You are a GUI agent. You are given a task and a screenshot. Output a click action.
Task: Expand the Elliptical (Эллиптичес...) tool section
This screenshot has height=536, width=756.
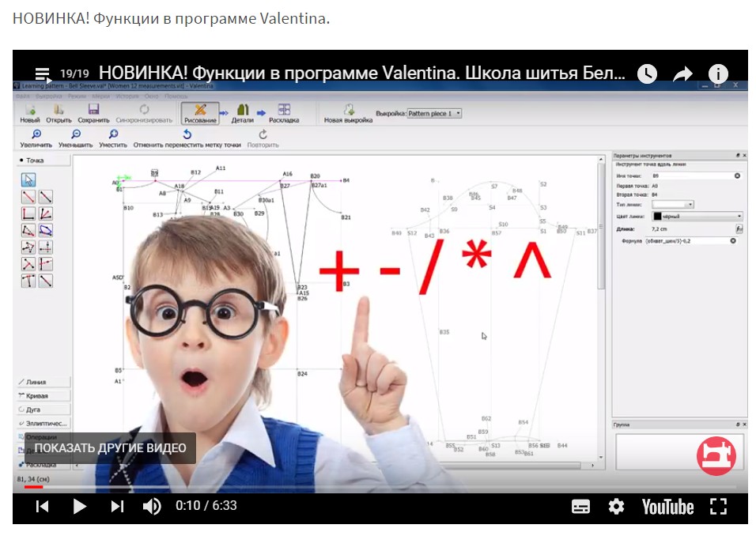point(43,423)
